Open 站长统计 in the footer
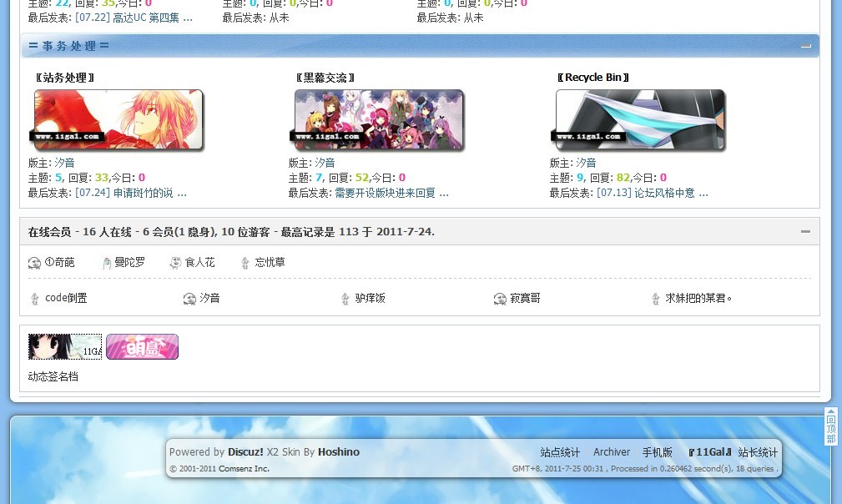The height and width of the screenshot is (504, 842). (x=758, y=452)
